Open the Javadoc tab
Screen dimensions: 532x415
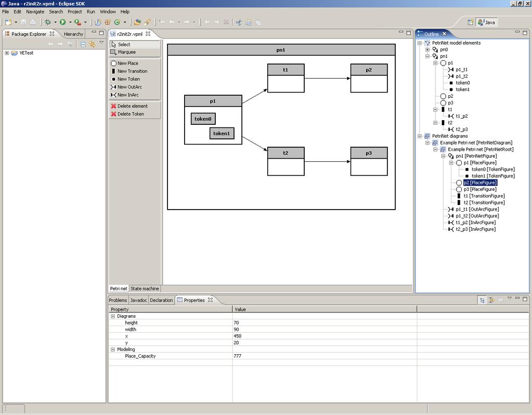point(138,300)
